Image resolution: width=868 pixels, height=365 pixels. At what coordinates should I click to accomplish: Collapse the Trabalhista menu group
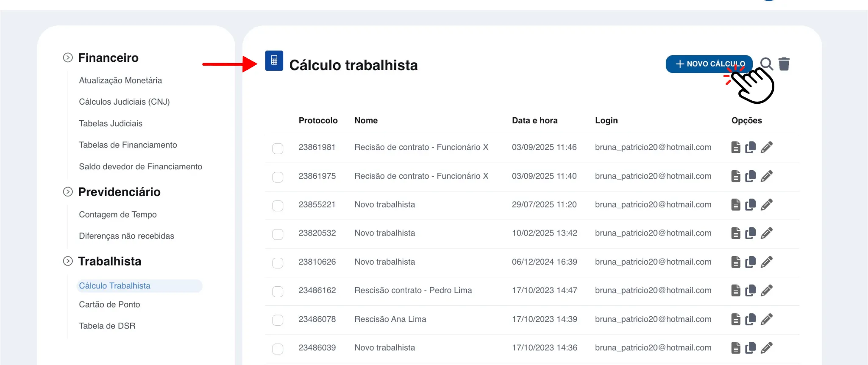point(68,261)
